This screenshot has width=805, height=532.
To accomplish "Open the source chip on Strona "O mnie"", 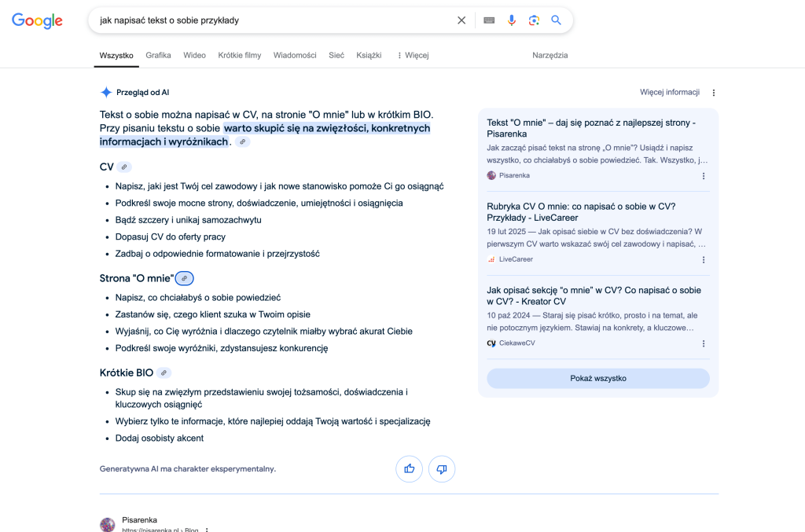I will pyautogui.click(x=185, y=277).
